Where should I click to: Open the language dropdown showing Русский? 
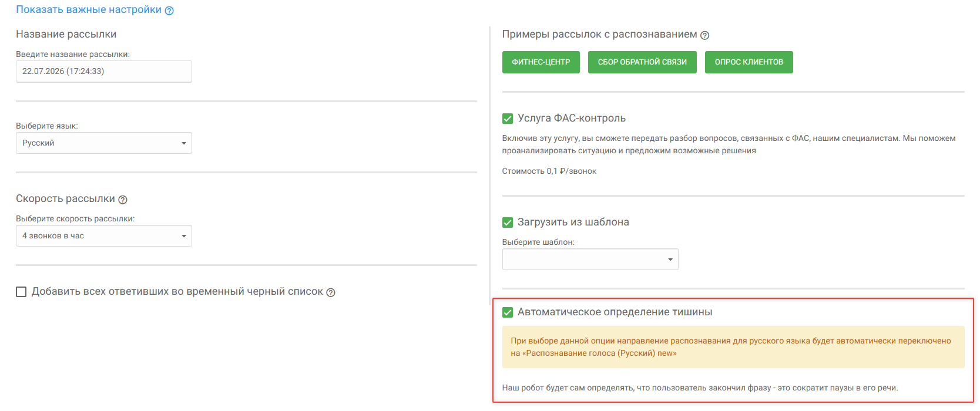[104, 143]
